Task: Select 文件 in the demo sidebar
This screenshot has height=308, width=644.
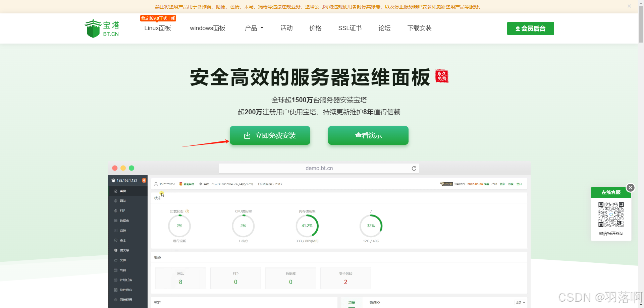Action: coord(128,260)
